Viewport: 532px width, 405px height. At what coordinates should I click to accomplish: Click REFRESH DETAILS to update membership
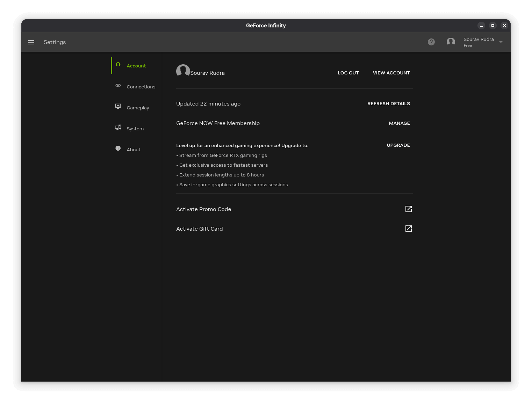tap(388, 104)
